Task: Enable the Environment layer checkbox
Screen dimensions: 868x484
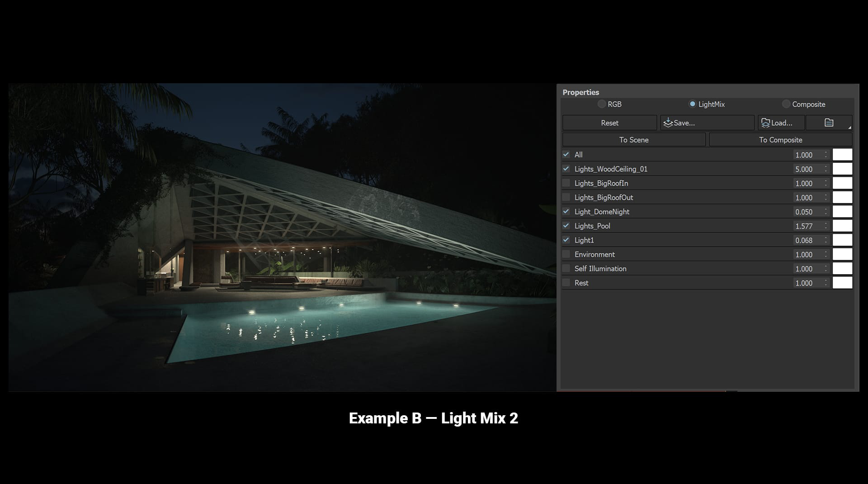Action: [566, 254]
